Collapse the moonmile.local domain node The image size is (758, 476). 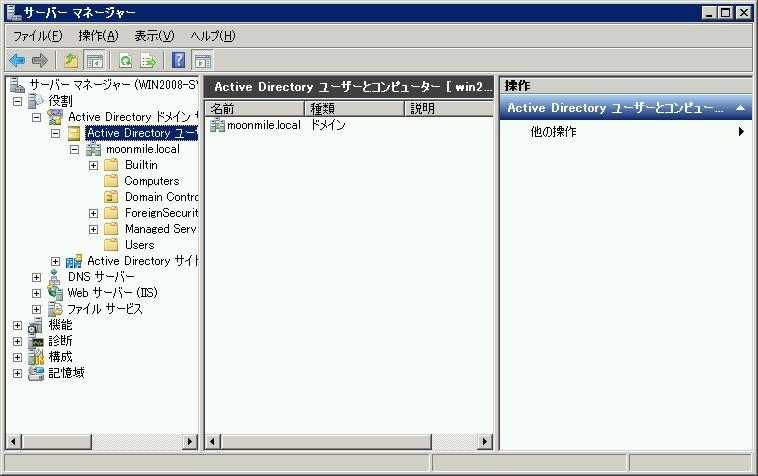(x=74, y=149)
